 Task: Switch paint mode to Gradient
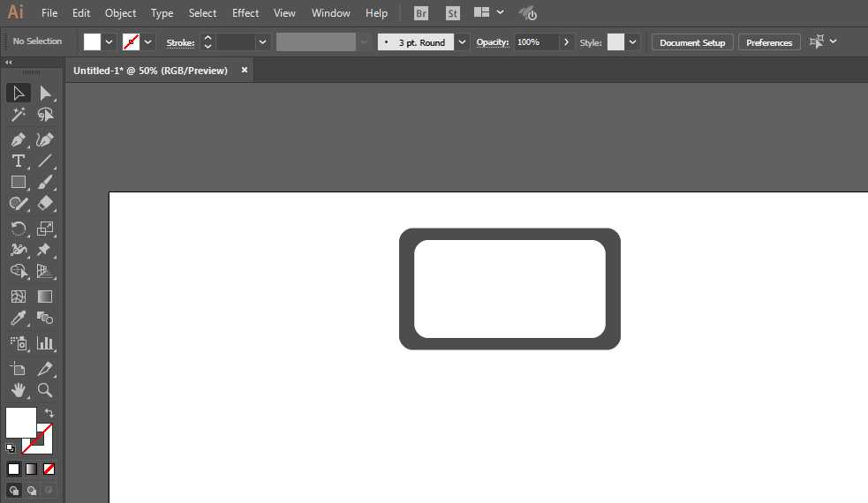point(31,469)
